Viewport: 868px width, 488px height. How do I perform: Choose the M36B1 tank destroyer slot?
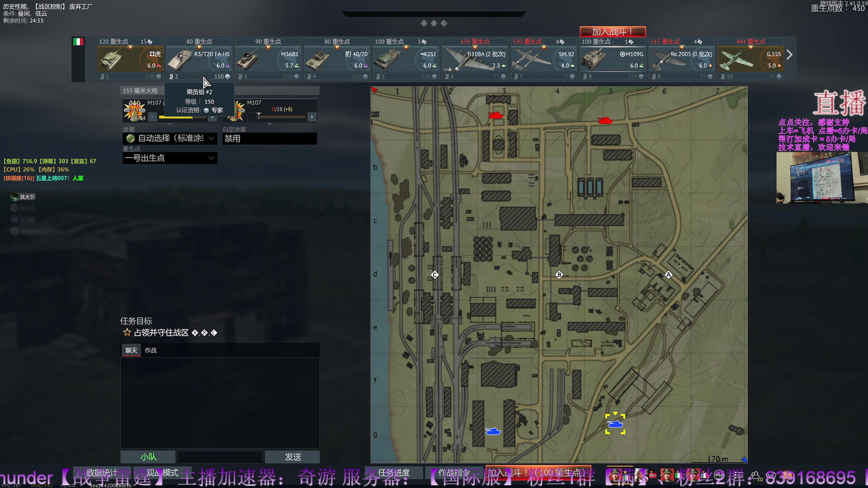pyautogui.click(x=268, y=59)
